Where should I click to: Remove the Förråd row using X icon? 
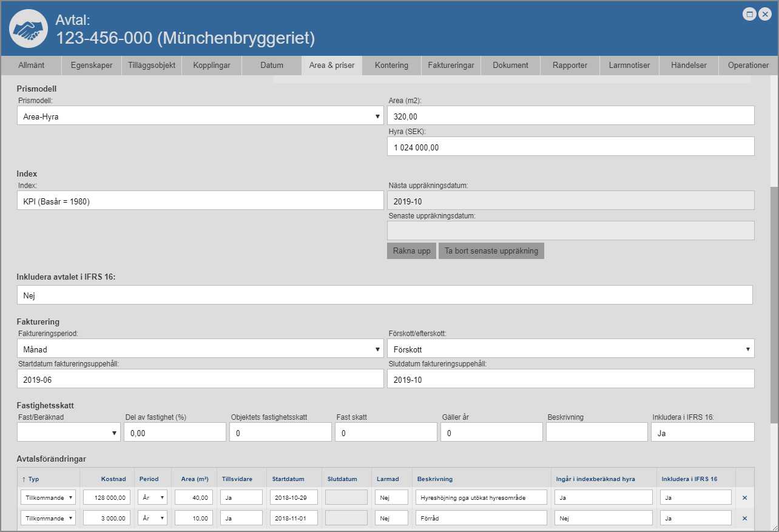click(744, 518)
